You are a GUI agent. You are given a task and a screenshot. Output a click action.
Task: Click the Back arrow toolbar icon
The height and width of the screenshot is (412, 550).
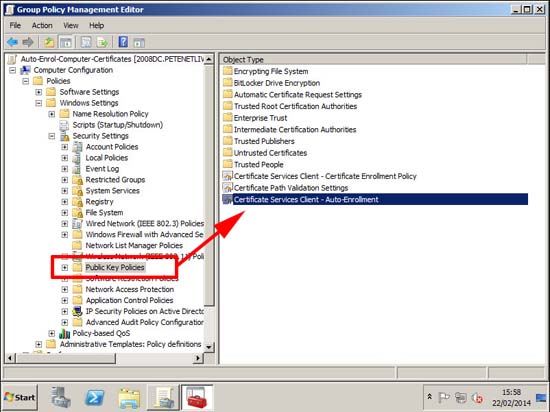pyautogui.click(x=13, y=42)
